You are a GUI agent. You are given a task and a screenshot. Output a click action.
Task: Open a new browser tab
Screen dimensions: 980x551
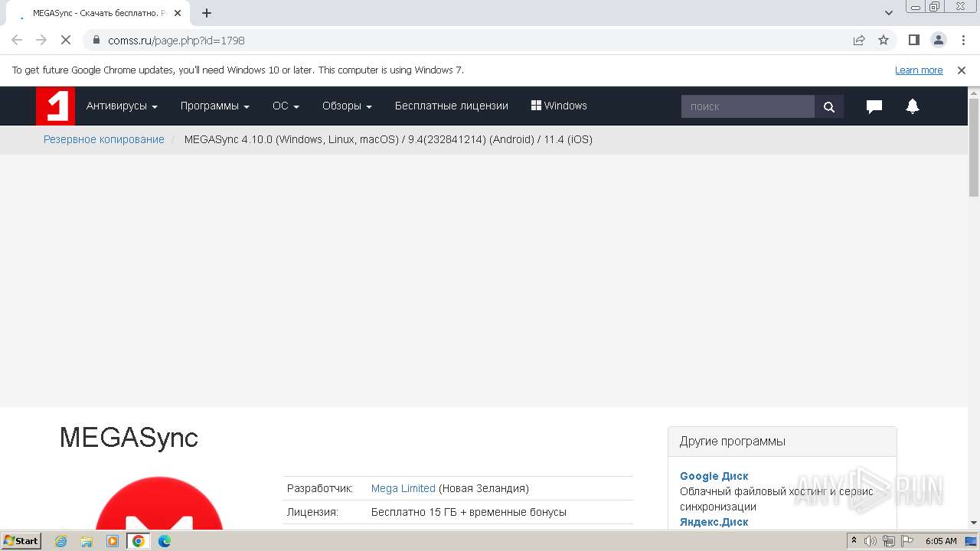pos(207,13)
